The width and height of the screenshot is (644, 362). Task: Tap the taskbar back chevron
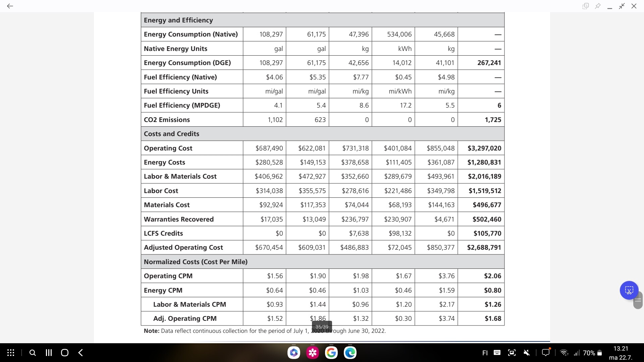click(80, 353)
